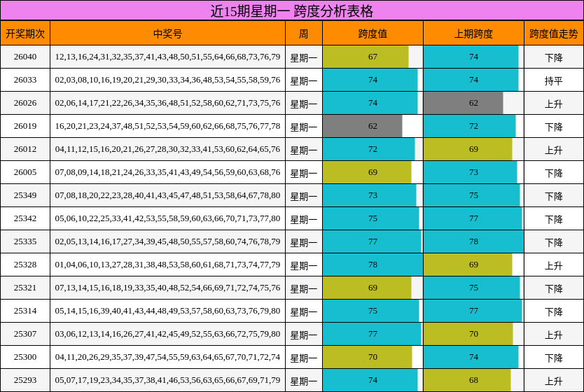Click previous span 73 in row 26005

(471, 172)
